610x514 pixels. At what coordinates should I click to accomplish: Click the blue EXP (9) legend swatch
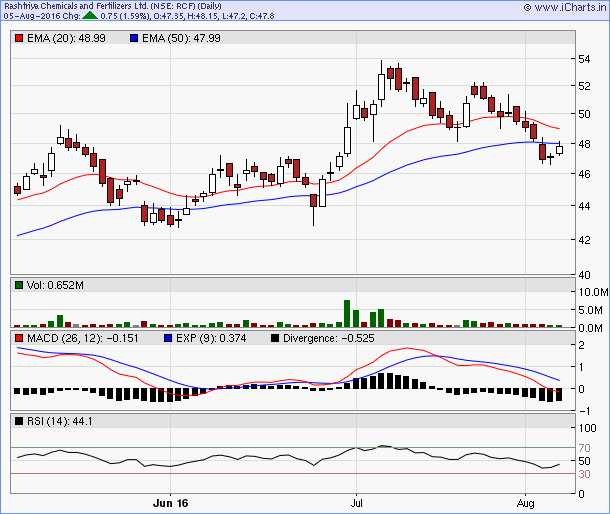(x=168, y=338)
